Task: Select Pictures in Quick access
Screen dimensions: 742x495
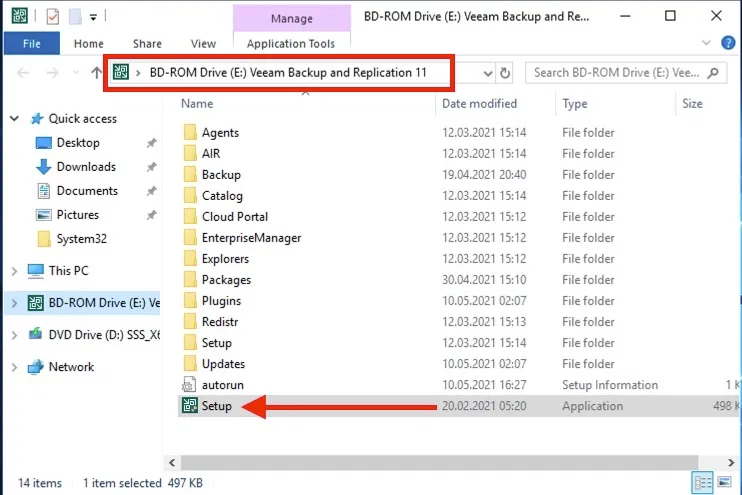Action: point(78,215)
